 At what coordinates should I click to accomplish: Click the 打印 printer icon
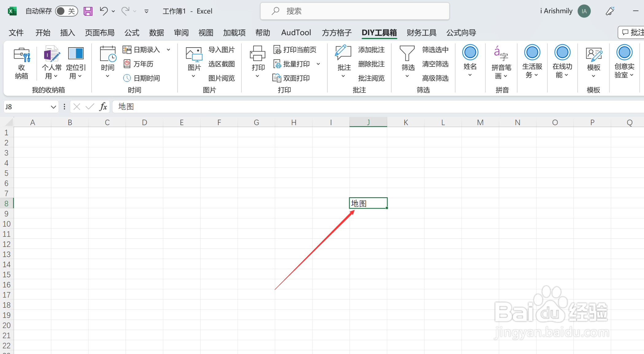pos(258,53)
